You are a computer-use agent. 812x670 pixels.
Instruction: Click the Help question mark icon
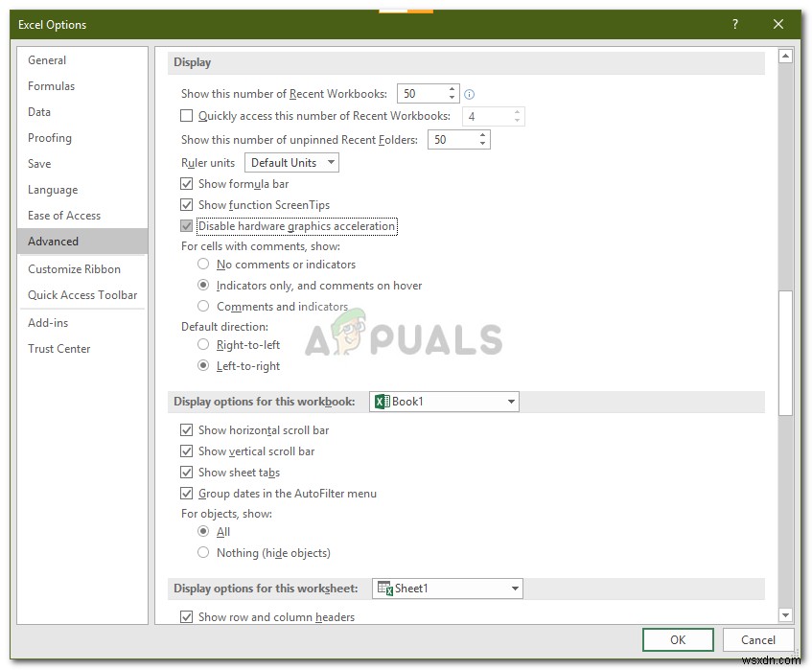pyautogui.click(x=735, y=24)
